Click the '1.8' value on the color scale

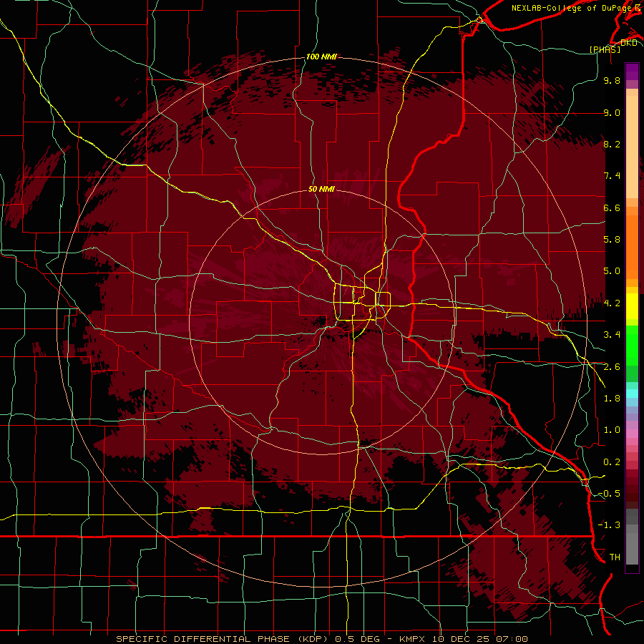[612, 399]
